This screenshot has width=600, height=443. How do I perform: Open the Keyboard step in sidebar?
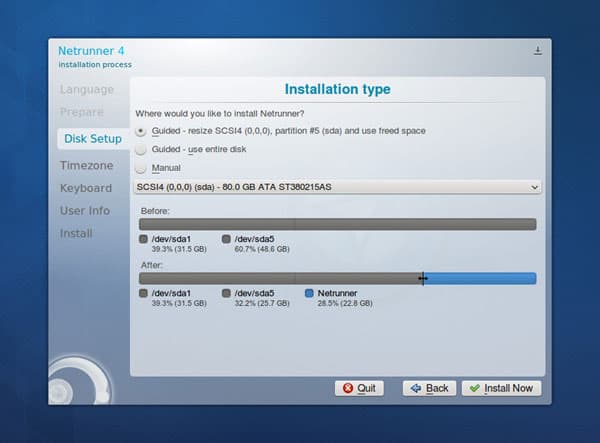86,188
